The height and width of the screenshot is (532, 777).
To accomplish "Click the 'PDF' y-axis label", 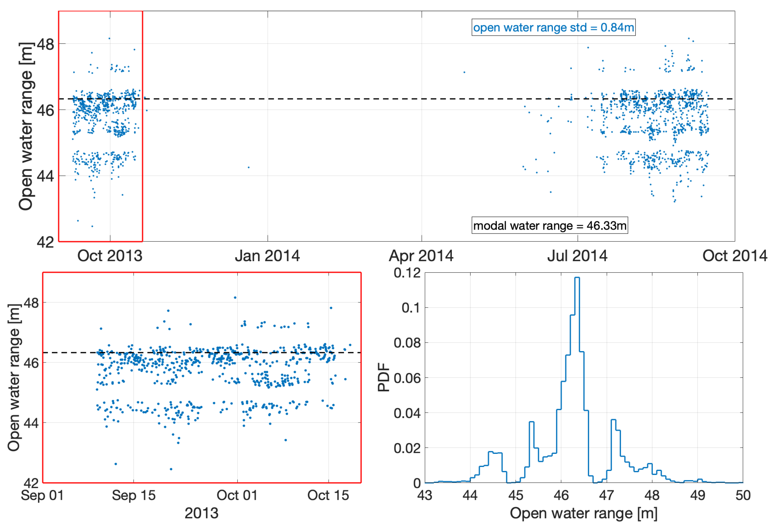I will [x=384, y=377].
